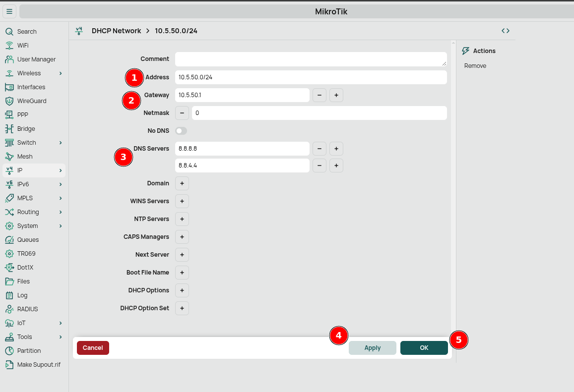Click the code view icon top right
574x392 pixels.
505,30
